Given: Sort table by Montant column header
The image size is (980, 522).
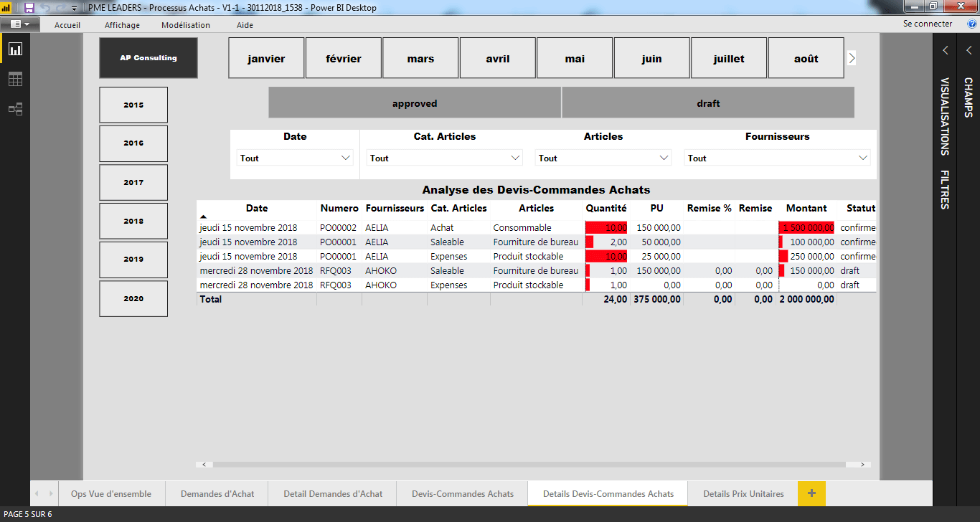Looking at the screenshot, I should pyautogui.click(x=806, y=209).
